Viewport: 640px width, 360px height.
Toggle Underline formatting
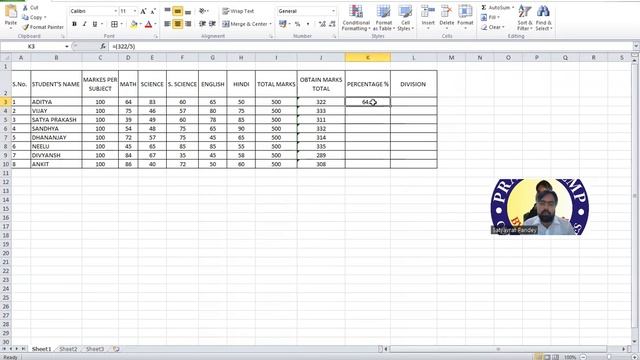(x=95, y=24)
